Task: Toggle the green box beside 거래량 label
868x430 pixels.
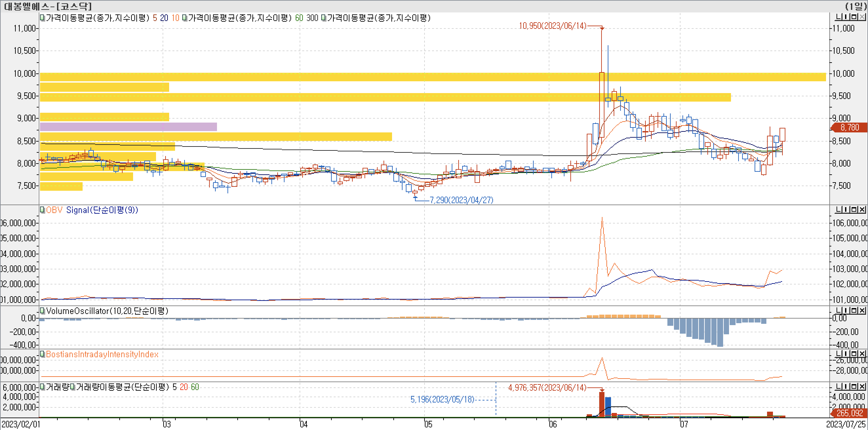Action: (x=42, y=386)
